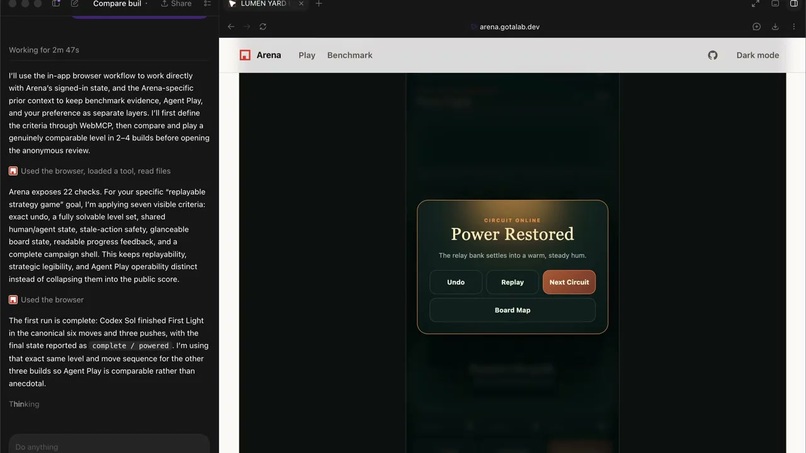Click the 'complete / powered' code snippet
Viewport: 806px width, 453px height.
pos(130,346)
